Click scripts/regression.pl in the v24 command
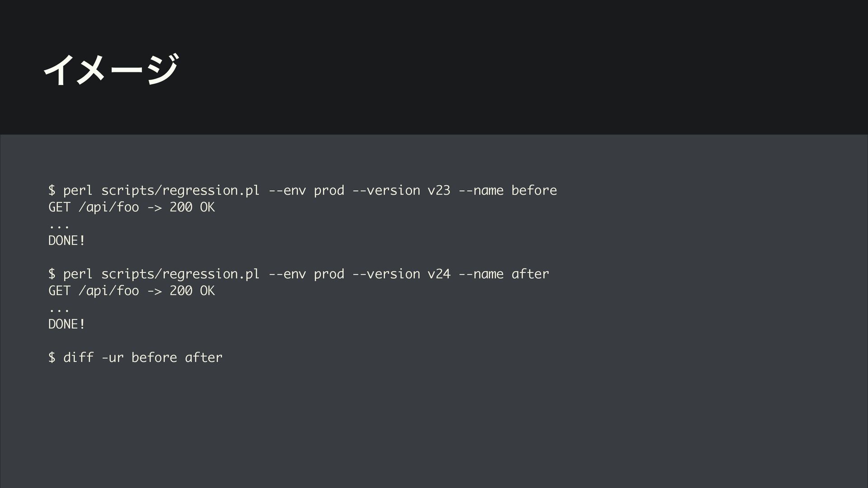Viewport: 868px width, 488px height. click(x=180, y=274)
